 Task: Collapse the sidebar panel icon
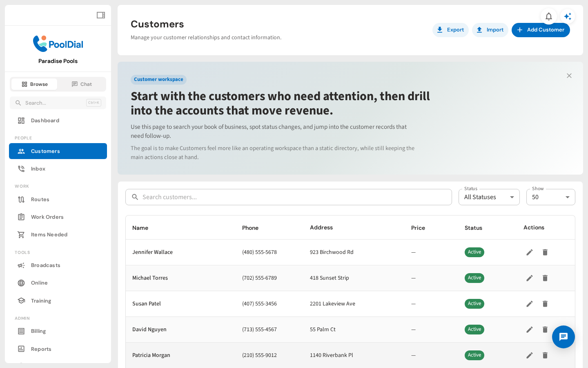pyautogui.click(x=101, y=15)
